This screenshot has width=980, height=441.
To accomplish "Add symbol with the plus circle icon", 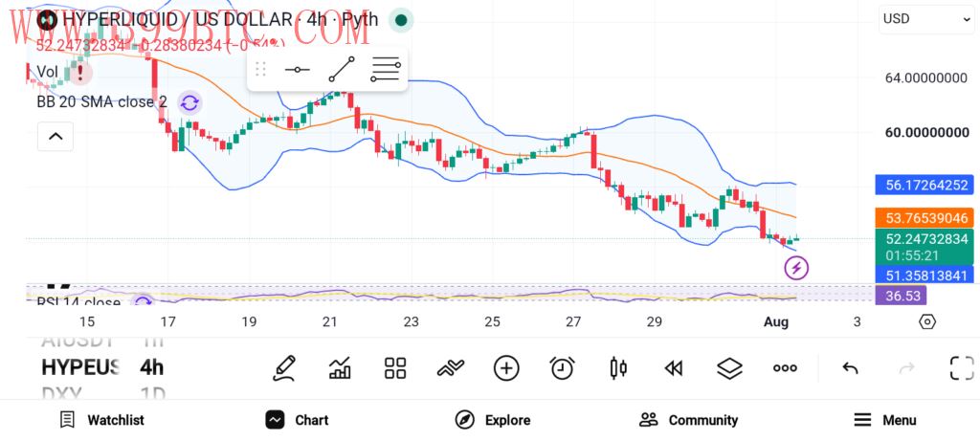I will 506,368.
